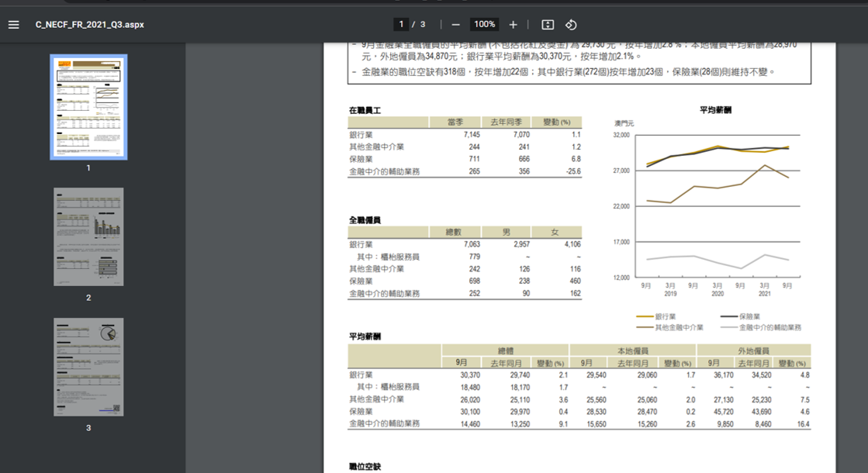This screenshot has width=868, height=473.
Task: Zoom in with the plus icon
Action: pyautogui.click(x=514, y=24)
